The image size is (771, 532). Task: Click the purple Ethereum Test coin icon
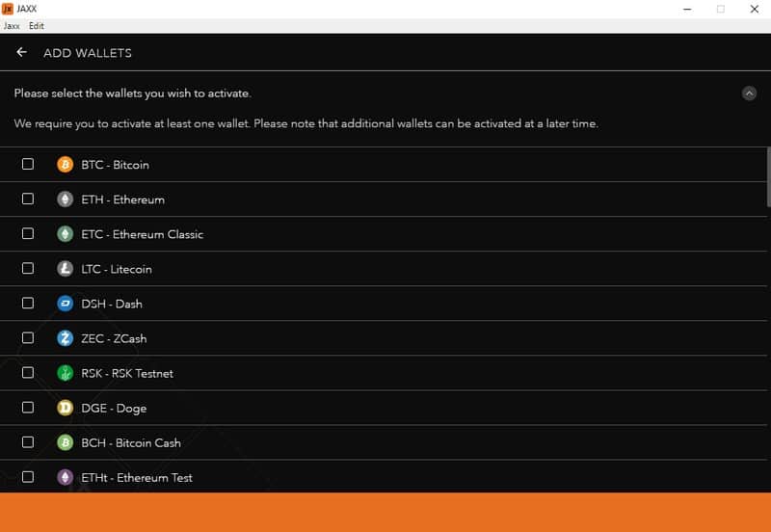click(65, 477)
